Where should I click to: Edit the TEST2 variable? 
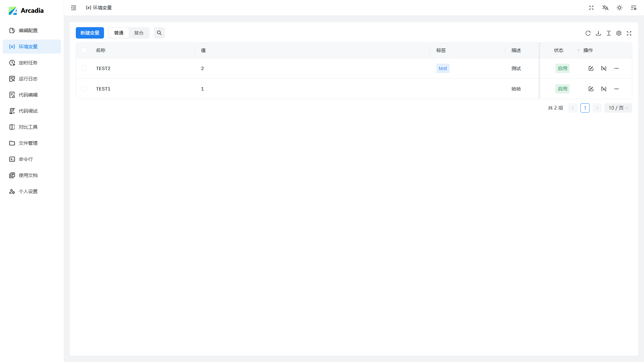point(591,68)
